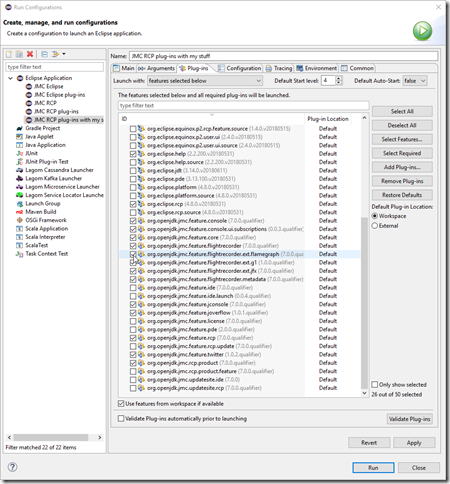The width and height of the screenshot is (450, 484).
Task: Switch to the Main tab
Action: tap(124, 68)
